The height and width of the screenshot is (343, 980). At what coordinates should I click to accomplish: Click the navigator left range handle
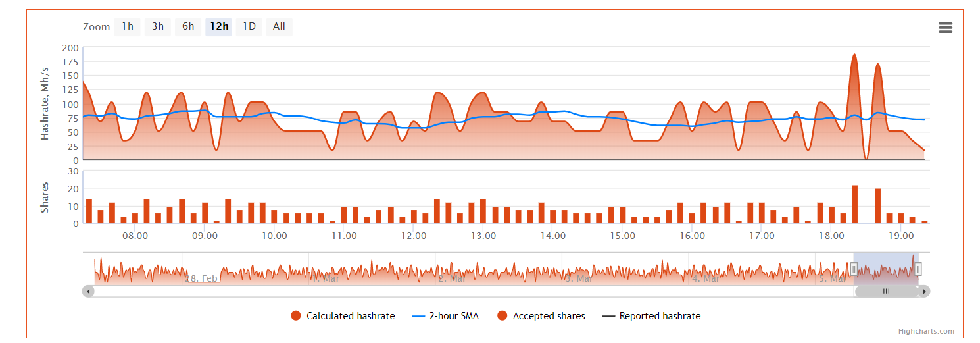(x=854, y=269)
